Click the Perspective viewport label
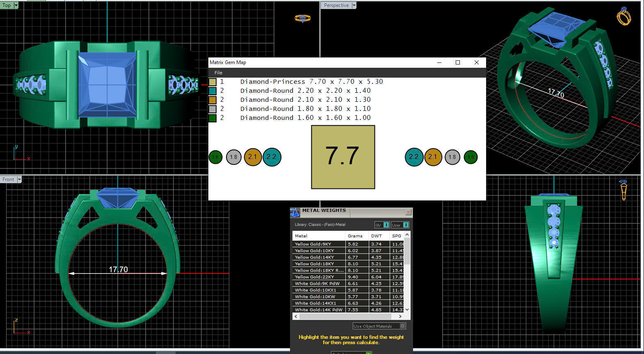 pos(336,5)
